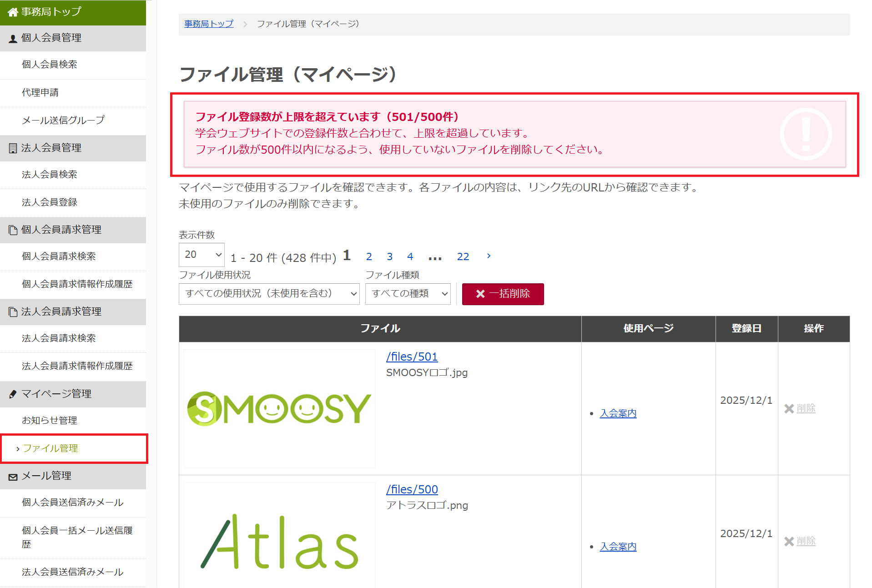This screenshot has width=872, height=588.
Task: Open 入会案内 link in the アトラスロゴ.png row
Action: pyautogui.click(x=618, y=547)
